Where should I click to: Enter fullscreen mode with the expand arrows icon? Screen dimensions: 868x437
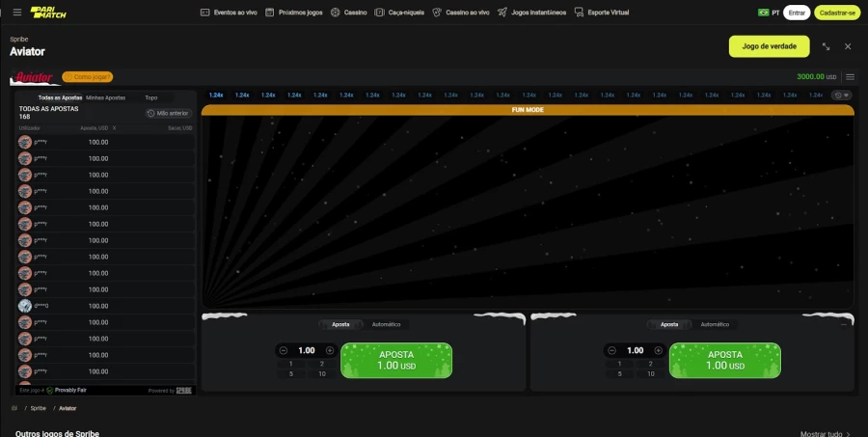click(x=826, y=46)
